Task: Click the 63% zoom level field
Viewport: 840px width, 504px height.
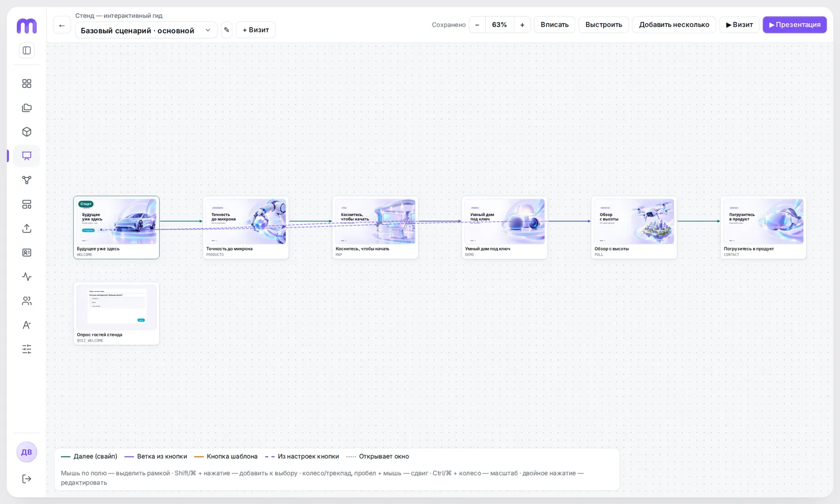Action: tap(499, 25)
